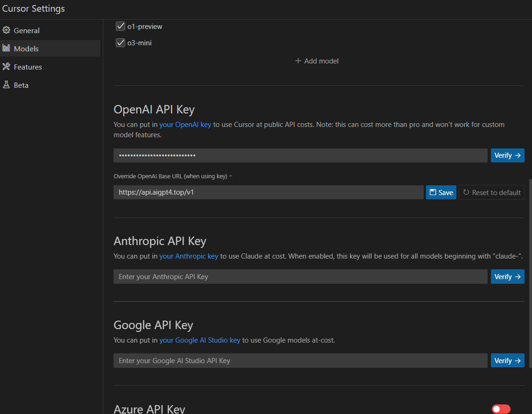532x414 pixels.
Task: Click the Cursor Settings title
Action: tap(33, 8)
